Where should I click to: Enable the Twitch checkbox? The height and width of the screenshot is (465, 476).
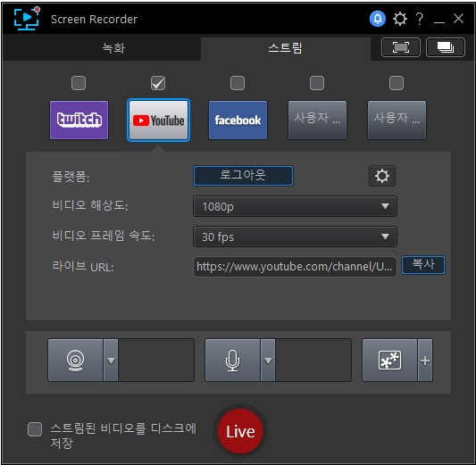[x=79, y=83]
